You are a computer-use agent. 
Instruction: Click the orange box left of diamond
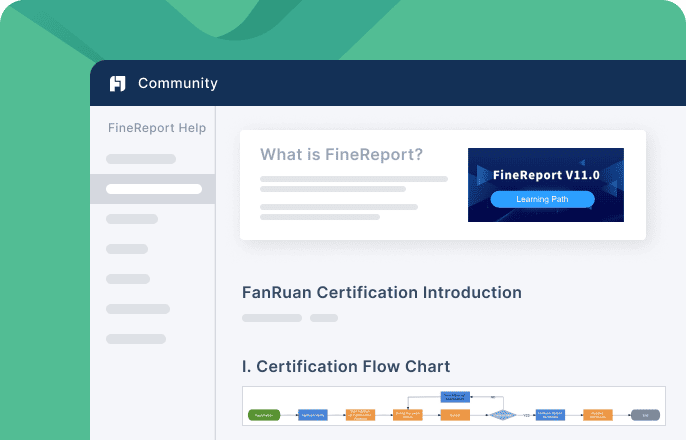point(454,414)
